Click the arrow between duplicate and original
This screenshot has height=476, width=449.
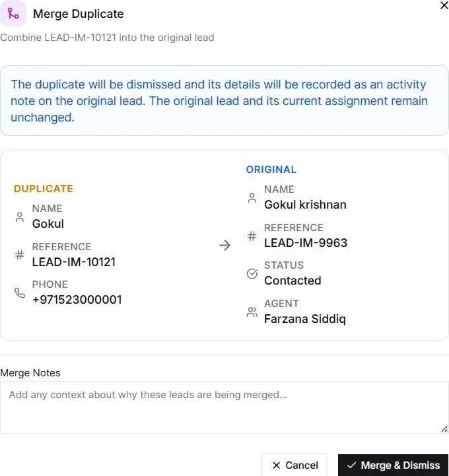coord(225,245)
